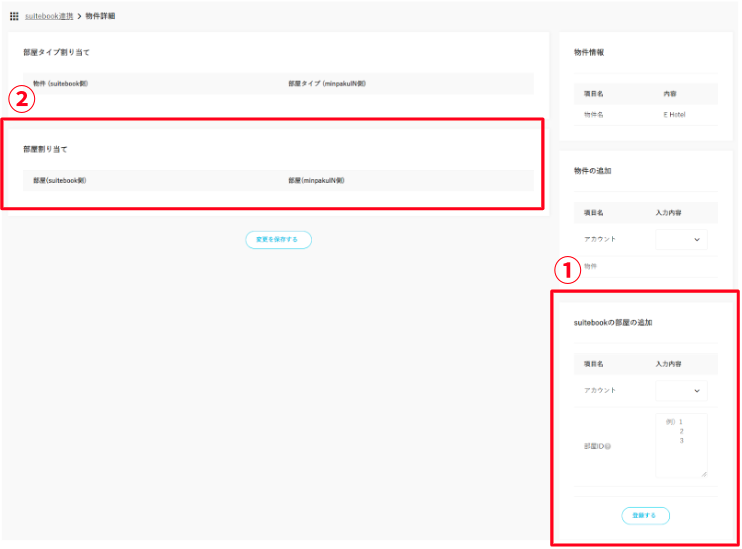Click the 部屋タイプ (minpakuIN側) column header
The height and width of the screenshot is (549, 742).
pyautogui.click(x=326, y=84)
